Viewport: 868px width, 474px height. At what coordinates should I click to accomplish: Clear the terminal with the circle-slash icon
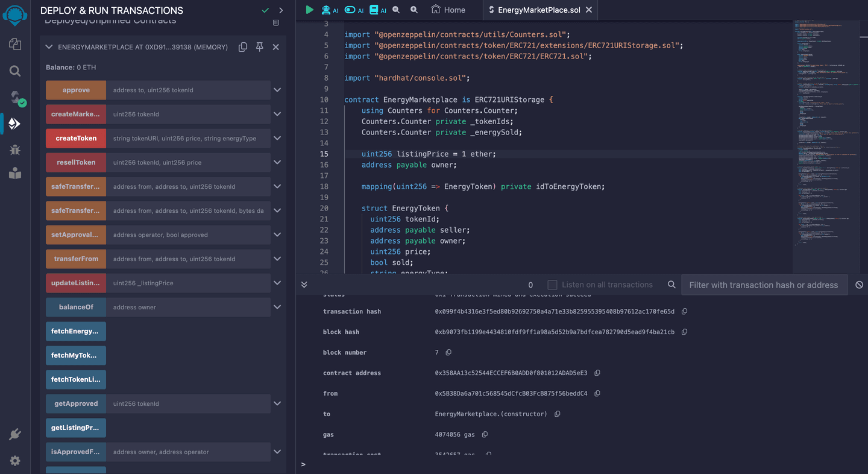[860, 285]
